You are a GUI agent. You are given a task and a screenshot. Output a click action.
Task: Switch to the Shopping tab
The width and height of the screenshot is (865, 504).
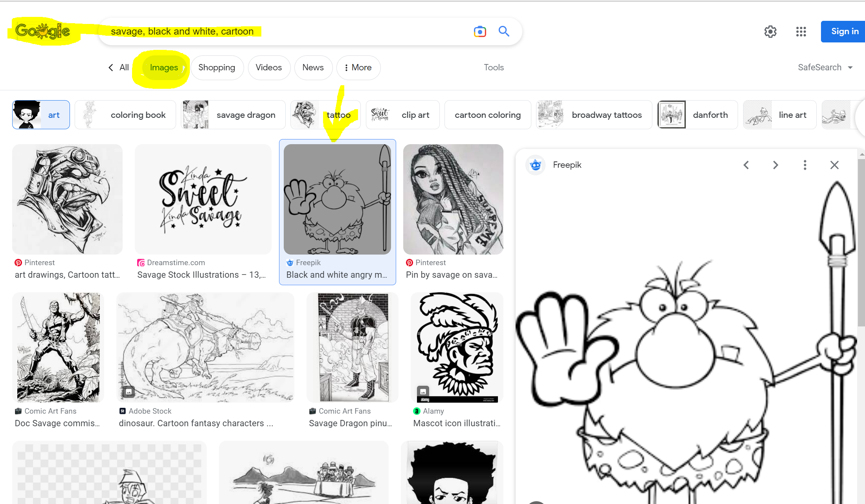[217, 67]
